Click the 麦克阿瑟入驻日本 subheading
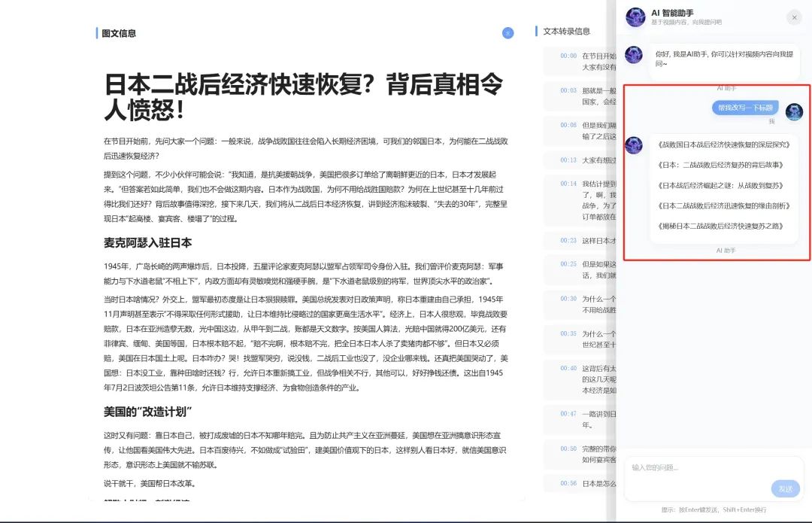812x523 pixels. tap(147, 242)
